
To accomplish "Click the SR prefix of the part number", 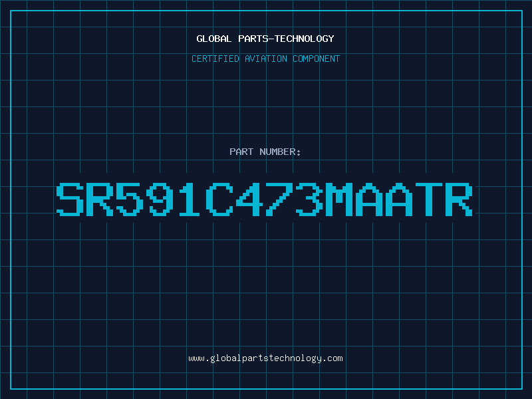I will (85, 199).
